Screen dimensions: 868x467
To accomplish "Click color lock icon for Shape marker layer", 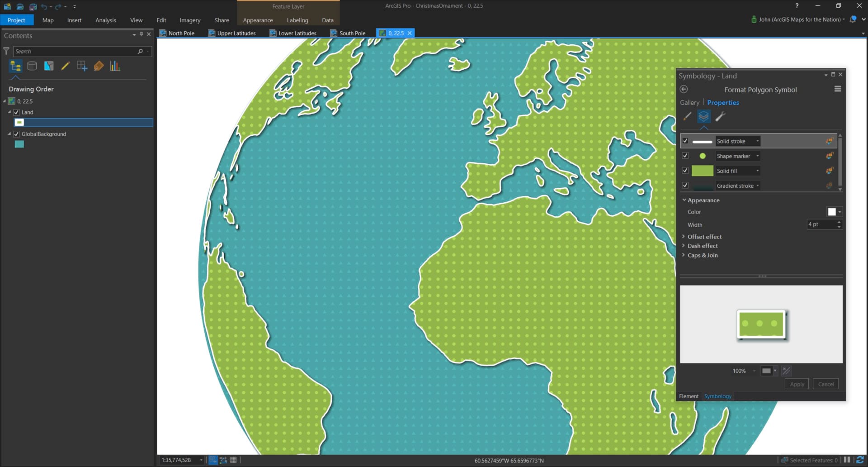I will 830,156.
